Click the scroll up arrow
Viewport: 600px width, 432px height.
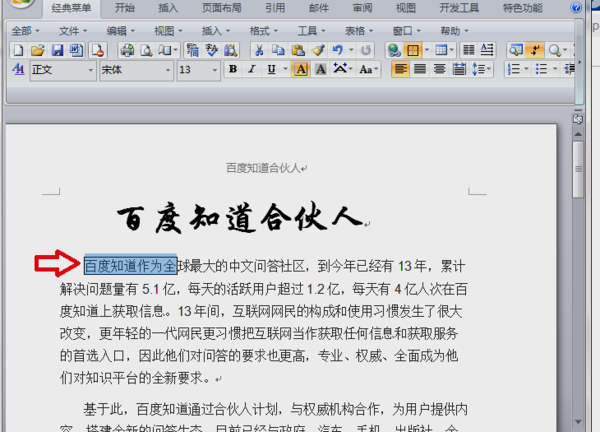tap(578, 134)
